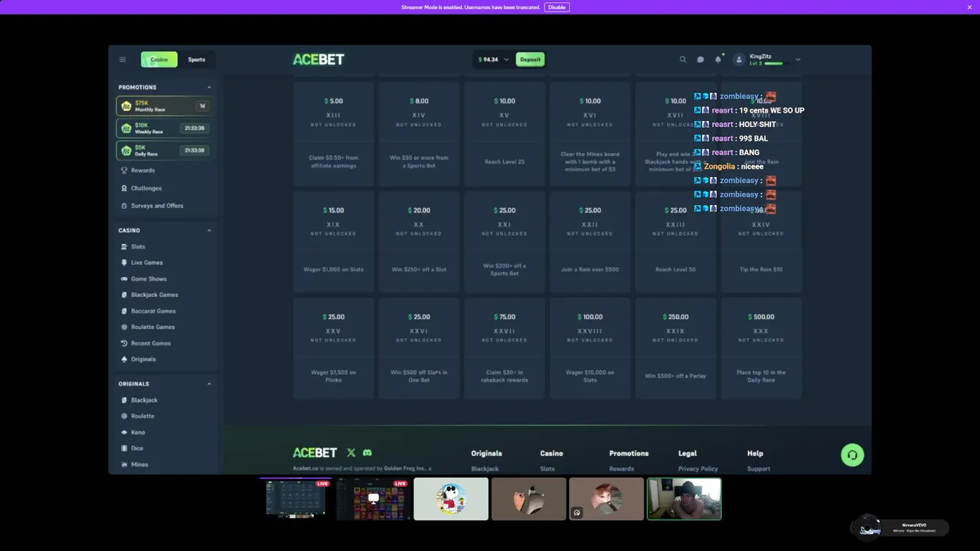
Task: Collapse the Casino sidebar section
Action: [209, 230]
